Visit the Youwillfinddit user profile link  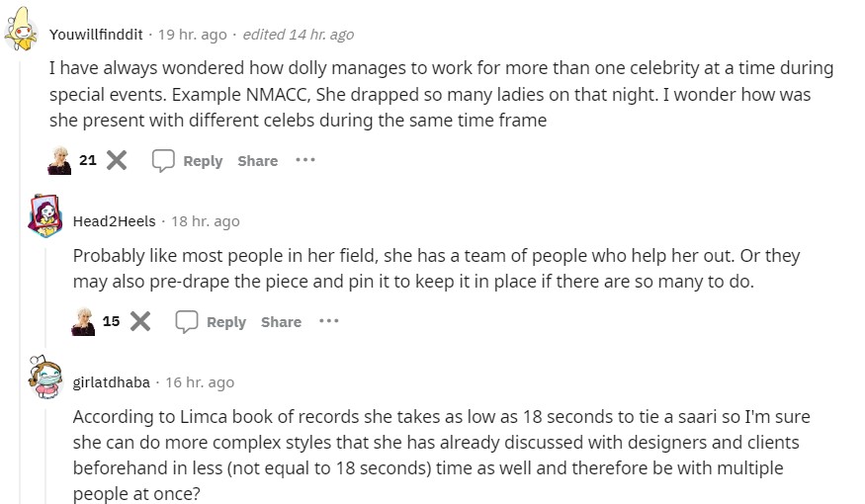coord(95,35)
